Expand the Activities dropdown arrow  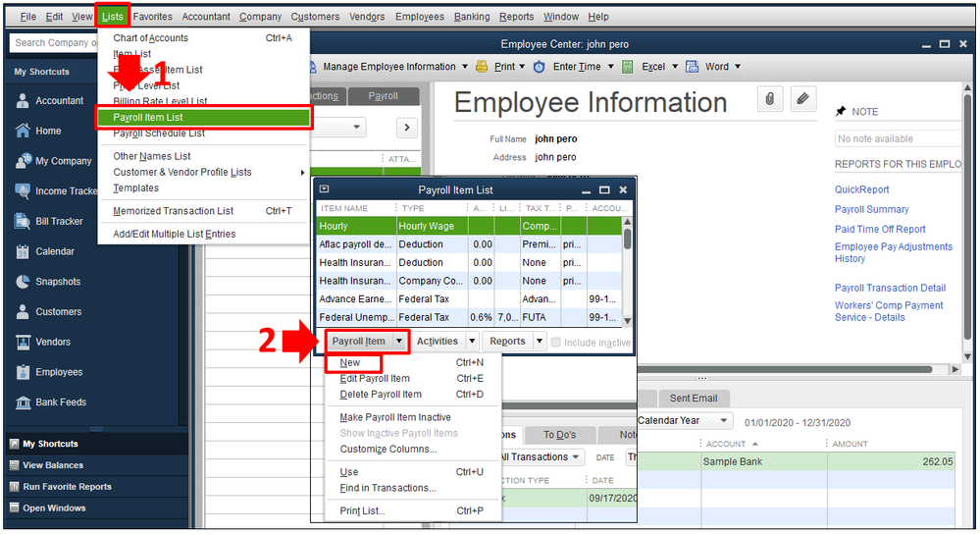pos(472,342)
